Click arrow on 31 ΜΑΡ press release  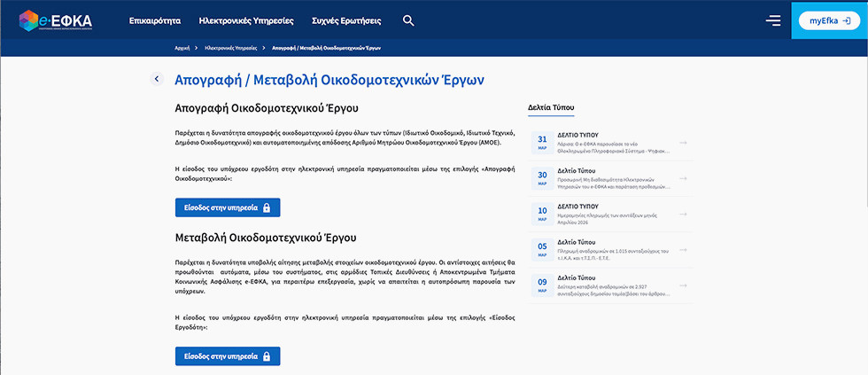tap(683, 143)
